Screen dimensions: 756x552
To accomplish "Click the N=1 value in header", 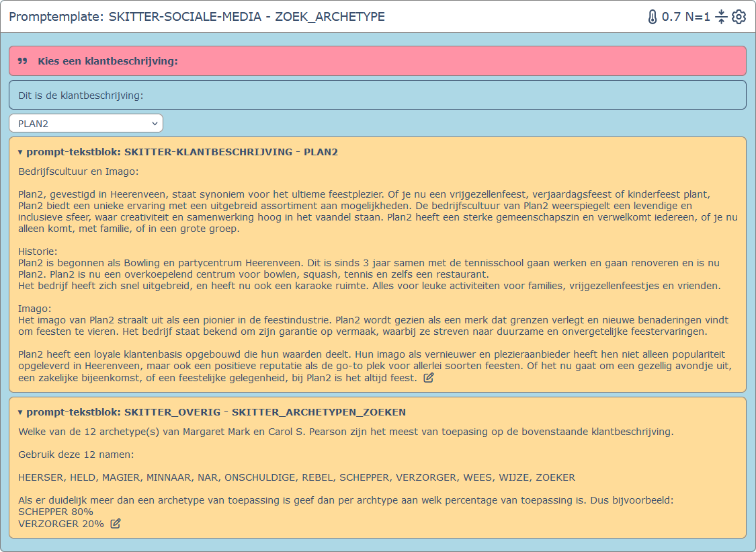I will point(698,17).
